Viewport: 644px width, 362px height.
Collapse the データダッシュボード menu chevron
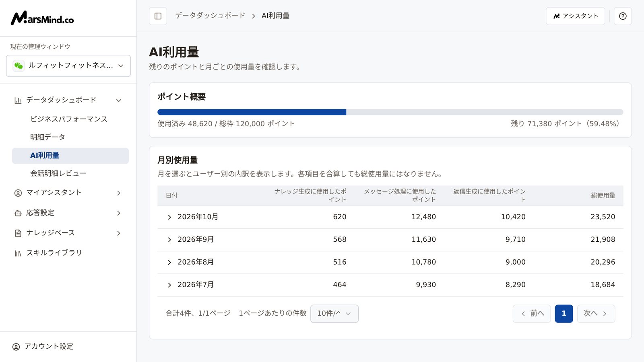tap(119, 100)
